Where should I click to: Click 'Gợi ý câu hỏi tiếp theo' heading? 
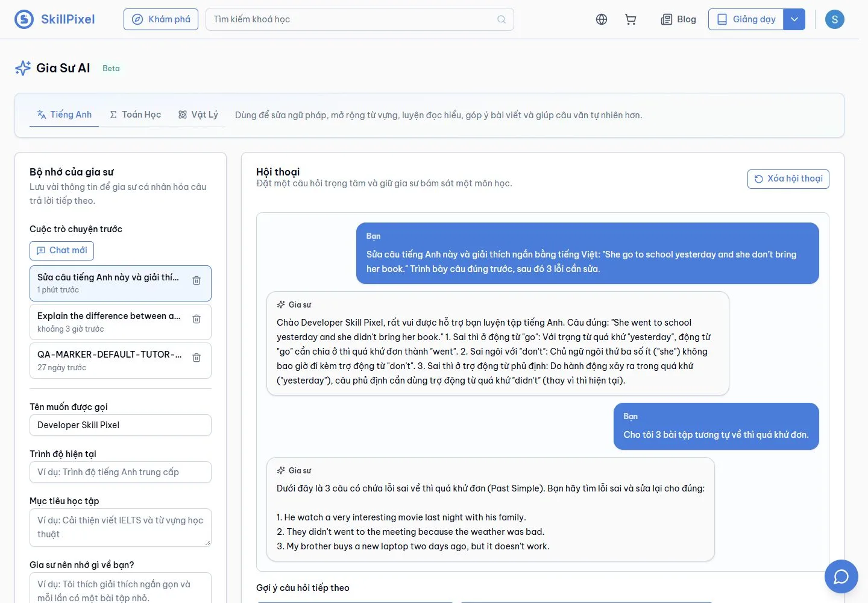(x=303, y=588)
